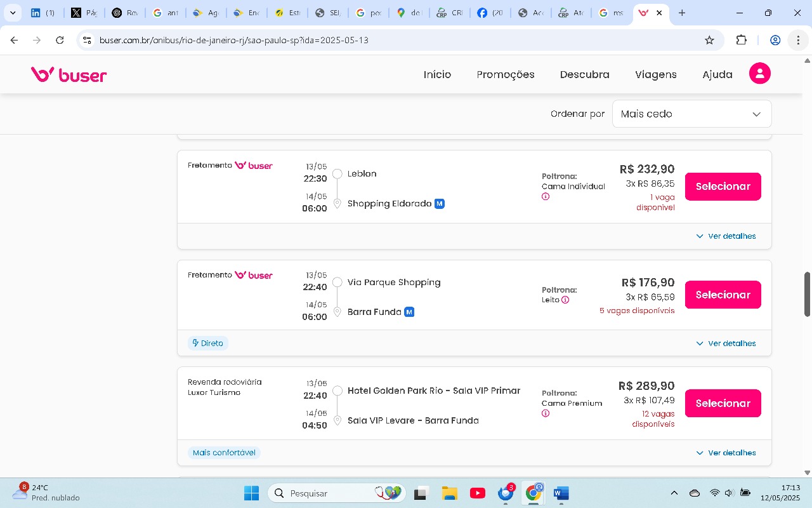812x508 pixels.
Task: Click info icon under Cama Individual
Action: click(x=546, y=197)
